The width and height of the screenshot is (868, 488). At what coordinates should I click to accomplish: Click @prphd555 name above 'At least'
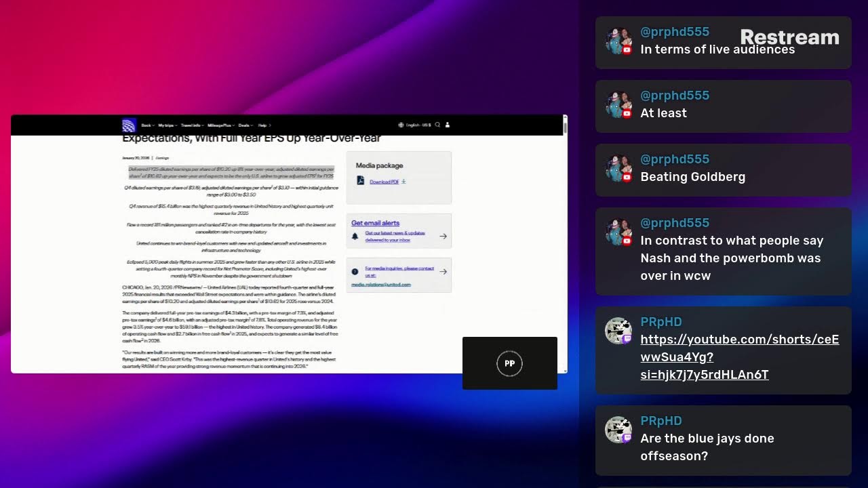[x=675, y=96]
